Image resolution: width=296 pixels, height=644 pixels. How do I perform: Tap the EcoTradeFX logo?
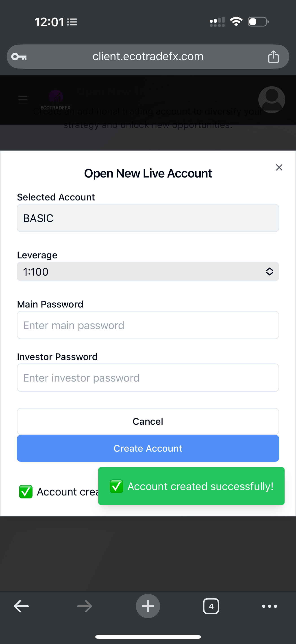55,100
